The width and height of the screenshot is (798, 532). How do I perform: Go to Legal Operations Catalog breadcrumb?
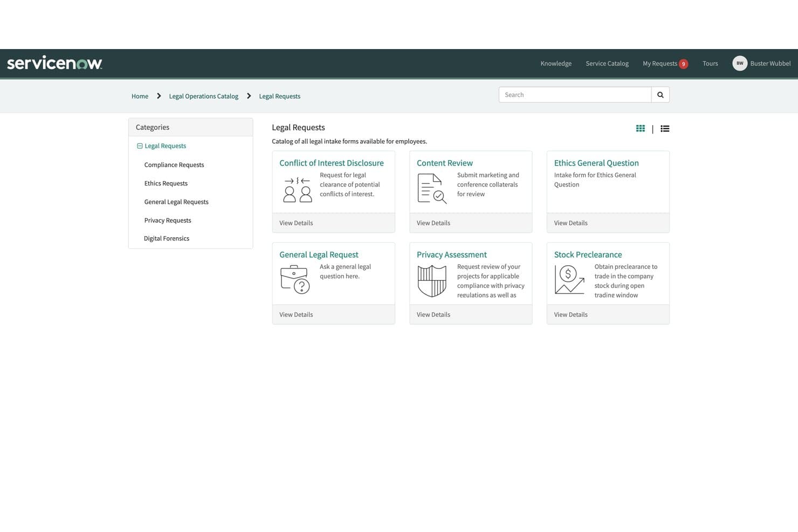pos(203,96)
